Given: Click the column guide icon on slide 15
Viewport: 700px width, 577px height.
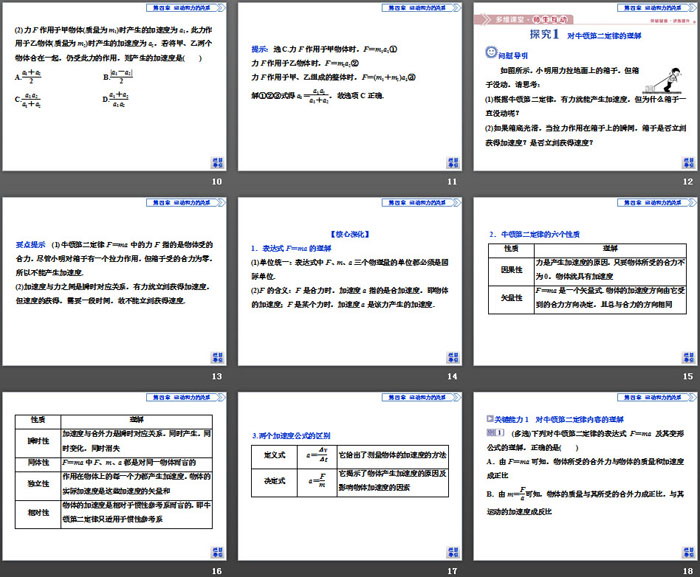Looking at the screenshot, I should (687, 356).
